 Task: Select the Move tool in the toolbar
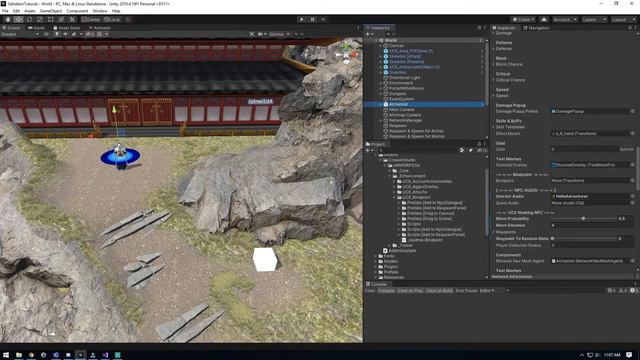[x=18, y=19]
